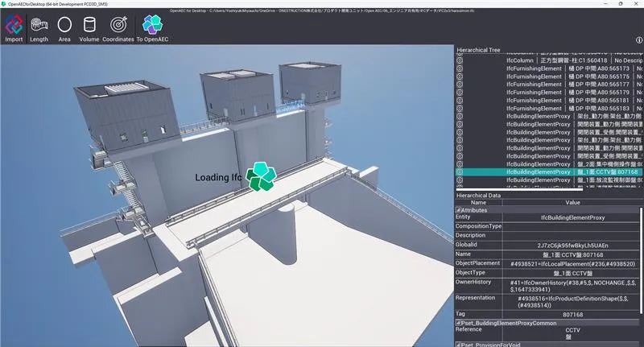
Task: Click the Loading Ifc pentagon logo
Action: pyautogui.click(x=260, y=176)
